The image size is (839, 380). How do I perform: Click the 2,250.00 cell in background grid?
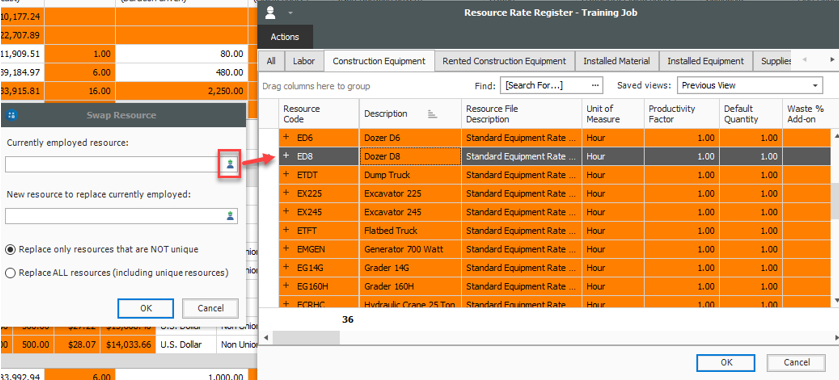(181, 90)
